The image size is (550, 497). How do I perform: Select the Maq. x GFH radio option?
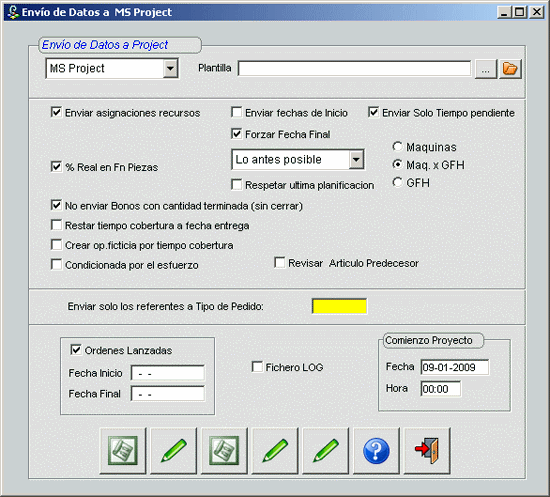tap(397, 164)
